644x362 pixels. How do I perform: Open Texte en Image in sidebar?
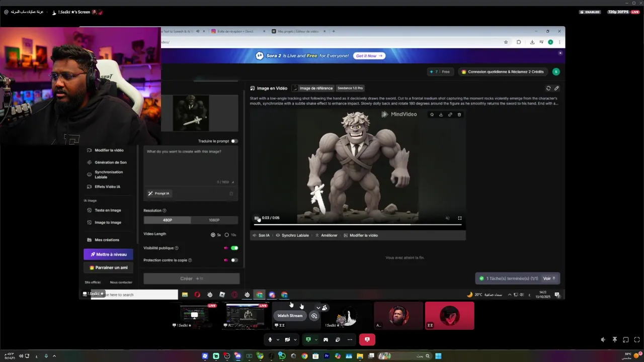(104, 210)
